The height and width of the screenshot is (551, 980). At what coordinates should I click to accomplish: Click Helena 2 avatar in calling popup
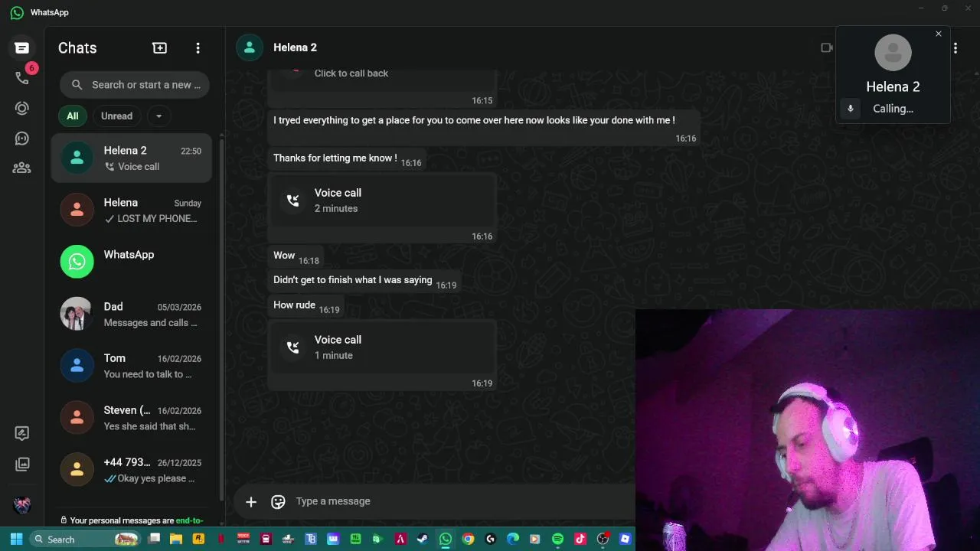[x=893, y=53]
